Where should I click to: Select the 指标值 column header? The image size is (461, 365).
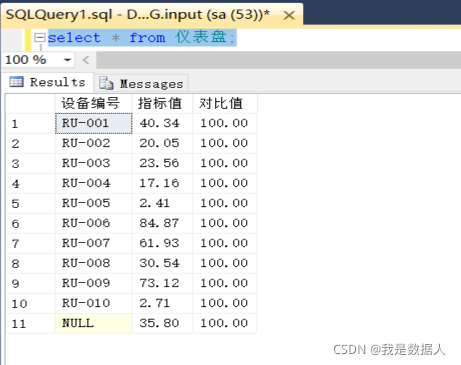coord(162,104)
